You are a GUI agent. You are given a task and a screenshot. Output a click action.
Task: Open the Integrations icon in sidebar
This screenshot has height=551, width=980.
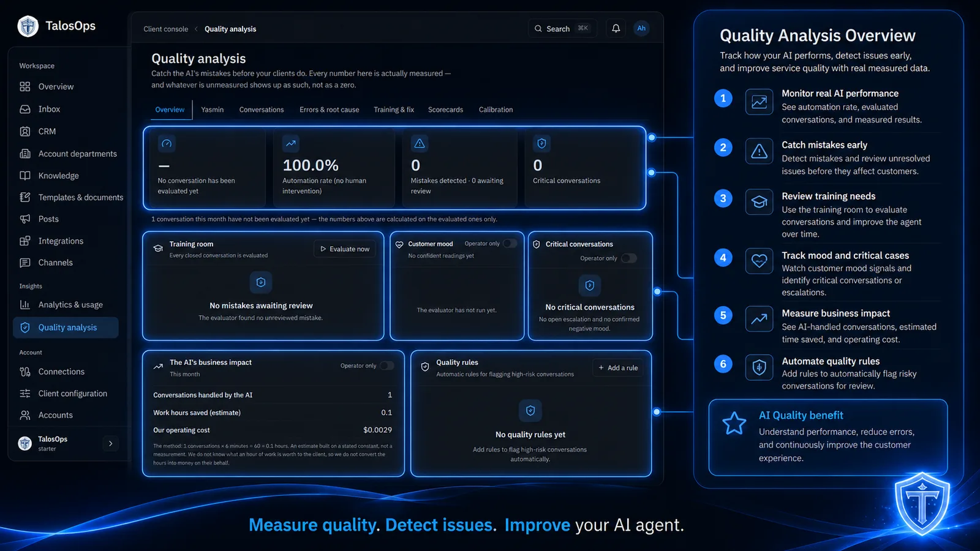point(25,241)
